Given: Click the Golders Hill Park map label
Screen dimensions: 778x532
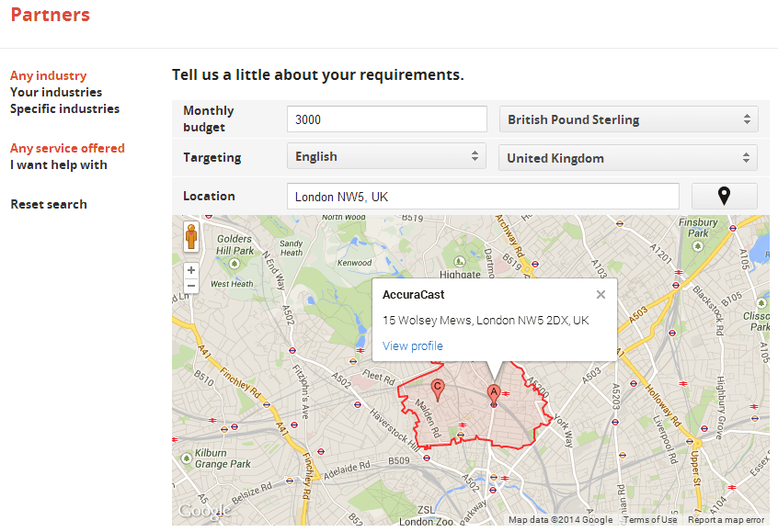Looking at the screenshot, I should 235,245.
